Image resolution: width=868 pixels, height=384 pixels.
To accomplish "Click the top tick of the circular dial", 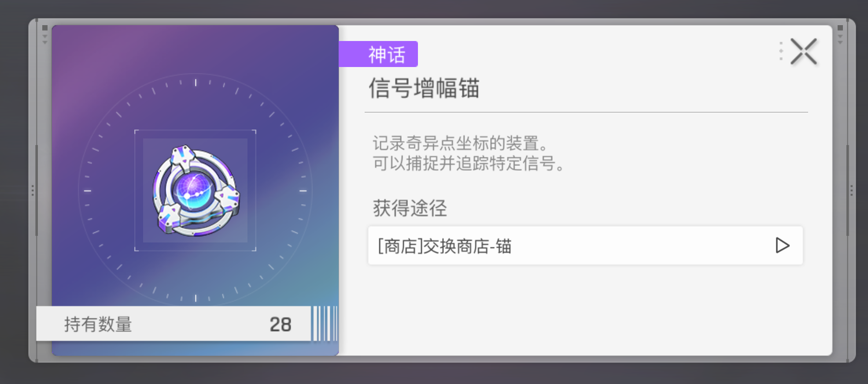I will click(x=196, y=82).
